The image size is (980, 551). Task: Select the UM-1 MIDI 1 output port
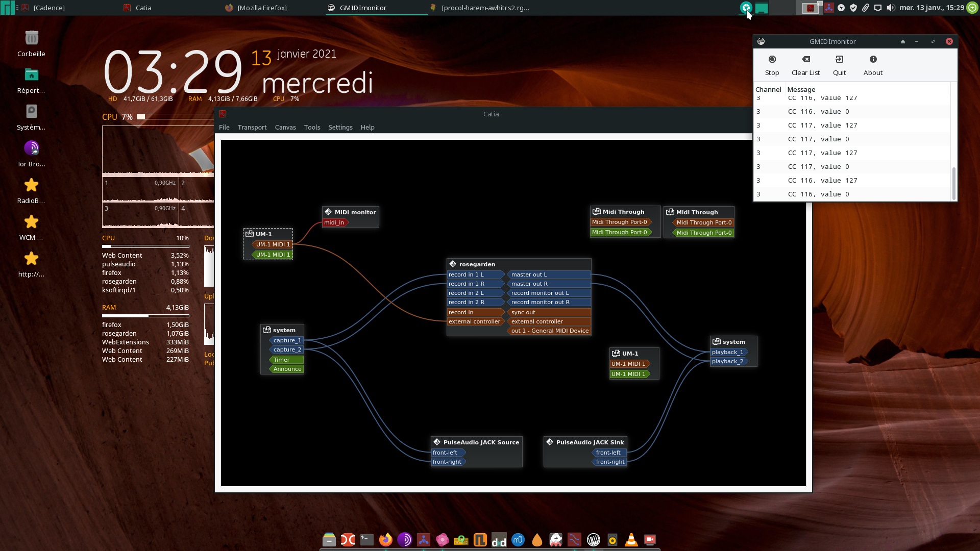pyautogui.click(x=273, y=244)
